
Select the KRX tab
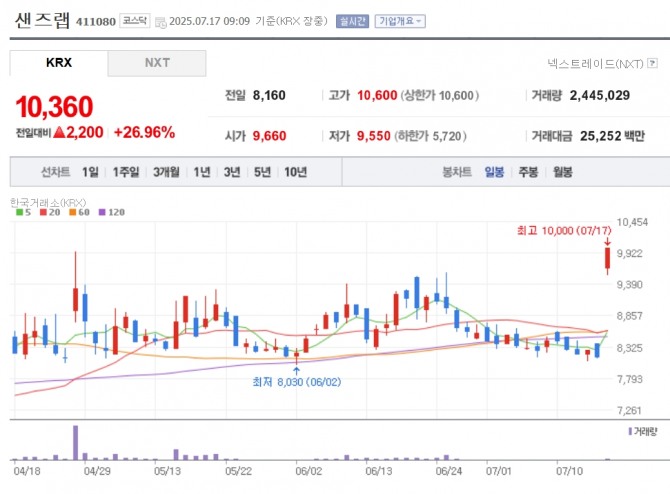59,62
